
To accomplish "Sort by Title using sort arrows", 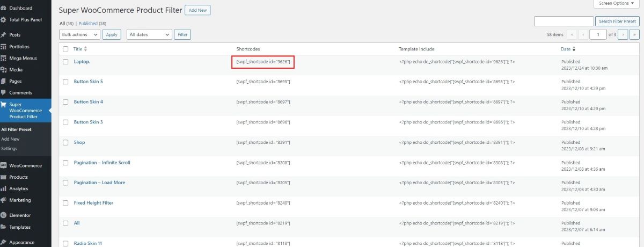I will [x=86, y=49].
